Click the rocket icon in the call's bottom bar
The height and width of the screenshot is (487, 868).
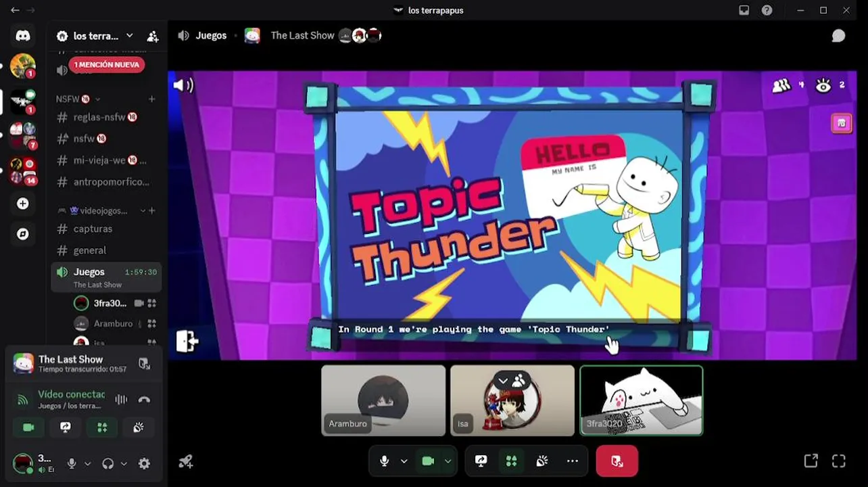click(x=186, y=461)
